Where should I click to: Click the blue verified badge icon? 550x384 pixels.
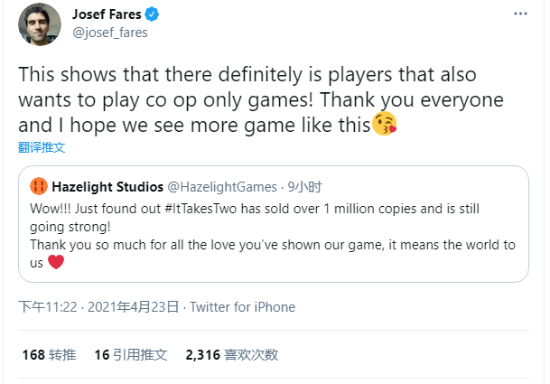(x=152, y=14)
